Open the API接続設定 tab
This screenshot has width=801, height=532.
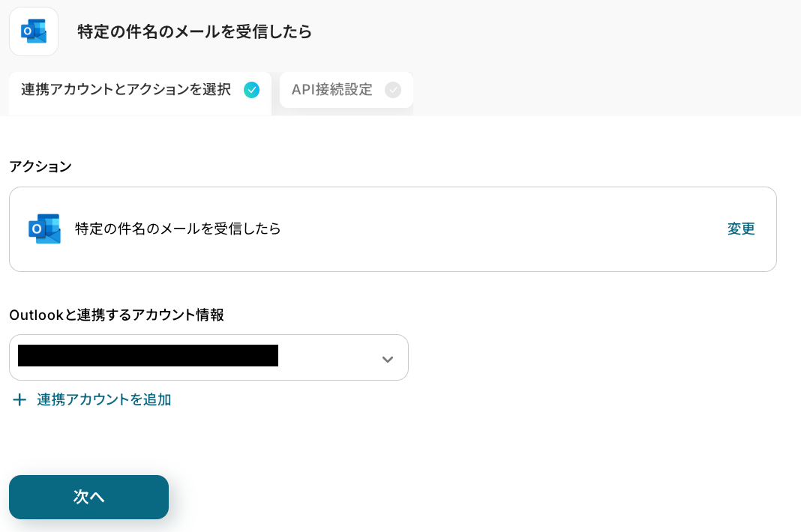pos(332,90)
